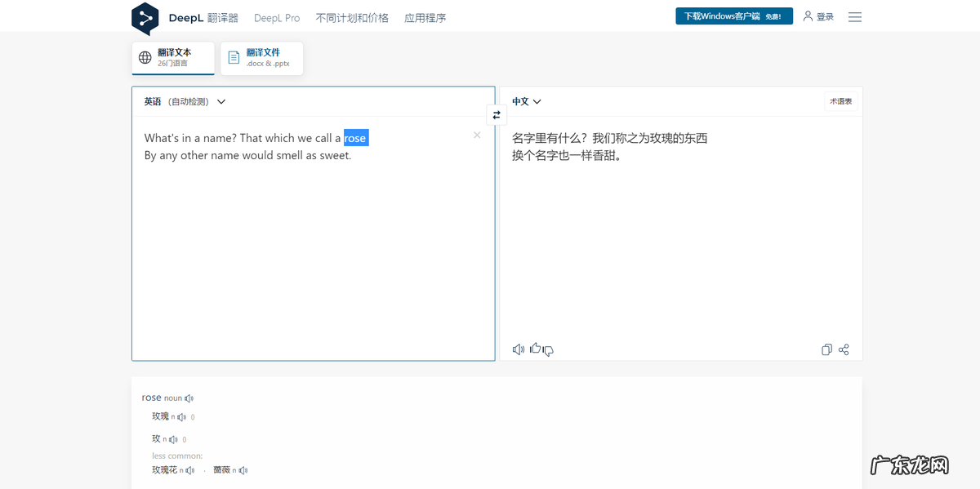Give the translation a thumbs down
Screen dimensions: 980x489
[547, 351]
